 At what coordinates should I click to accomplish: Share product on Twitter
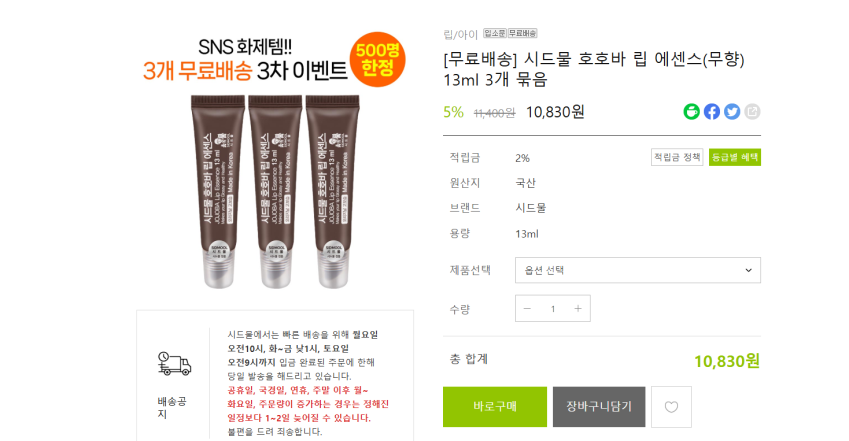pos(732,112)
